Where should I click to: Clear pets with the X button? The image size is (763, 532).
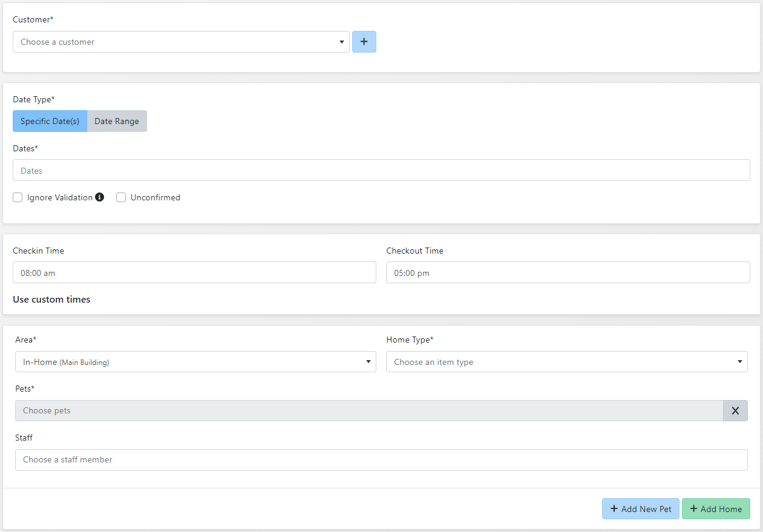(735, 410)
